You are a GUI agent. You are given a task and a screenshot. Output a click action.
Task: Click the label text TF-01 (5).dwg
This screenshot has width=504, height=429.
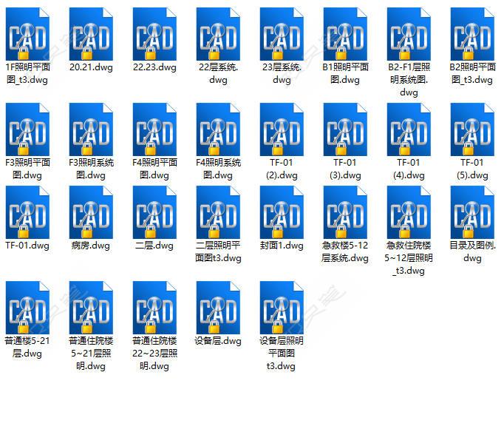click(x=472, y=169)
